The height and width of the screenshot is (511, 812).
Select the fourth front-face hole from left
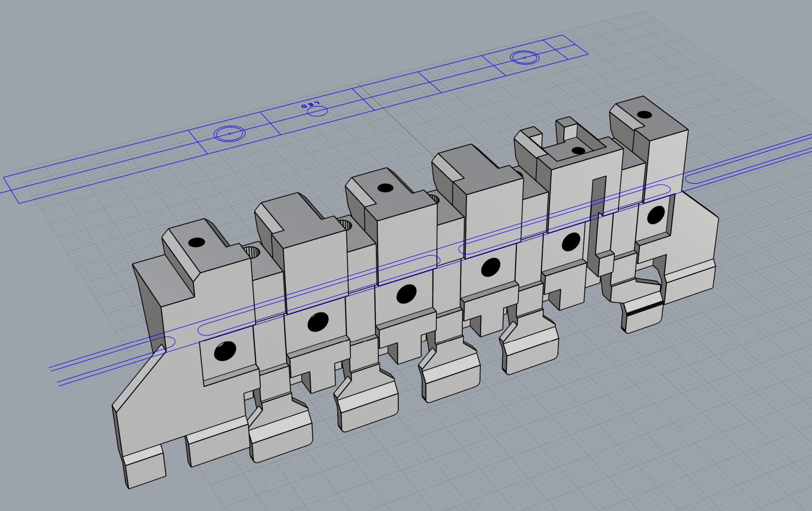490,267
